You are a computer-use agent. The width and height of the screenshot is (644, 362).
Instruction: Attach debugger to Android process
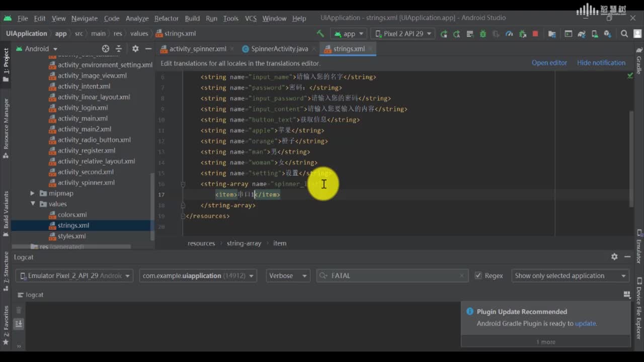tap(522, 34)
